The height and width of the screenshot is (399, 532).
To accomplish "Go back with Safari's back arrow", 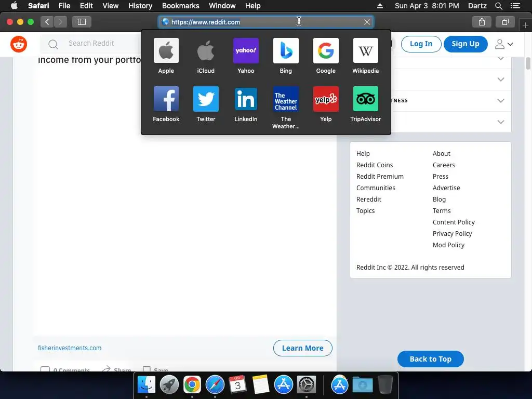I will (x=47, y=22).
